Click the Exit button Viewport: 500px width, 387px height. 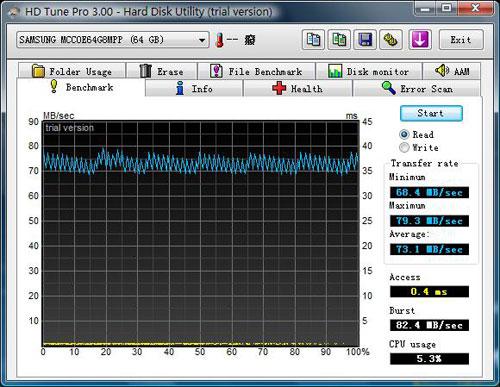[461, 40]
